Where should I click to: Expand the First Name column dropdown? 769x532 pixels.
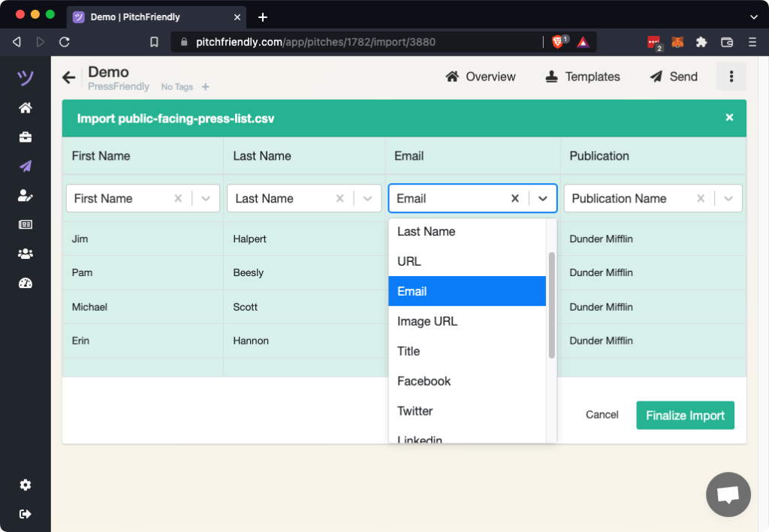point(207,199)
